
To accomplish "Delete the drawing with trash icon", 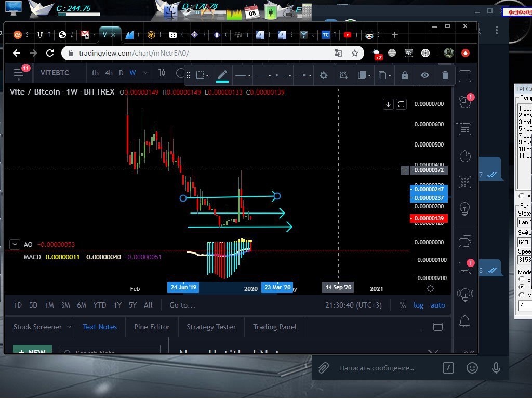I will pyautogui.click(x=445, y=75).
